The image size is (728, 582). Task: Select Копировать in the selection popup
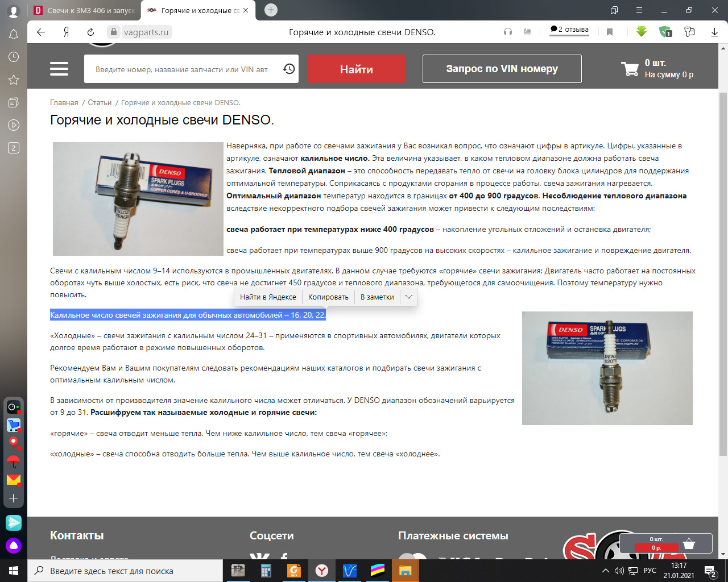pos(328,297)
